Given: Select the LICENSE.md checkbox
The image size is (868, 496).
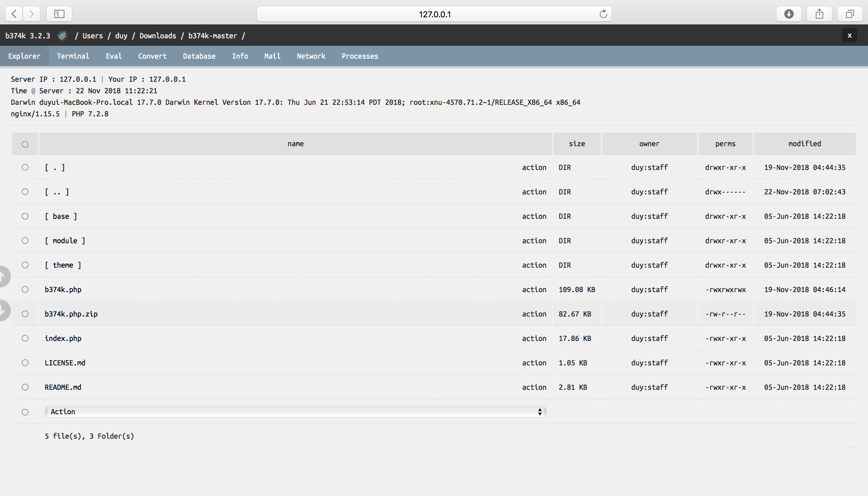Looking at the screenshot, I should click(x=25, y=363).
